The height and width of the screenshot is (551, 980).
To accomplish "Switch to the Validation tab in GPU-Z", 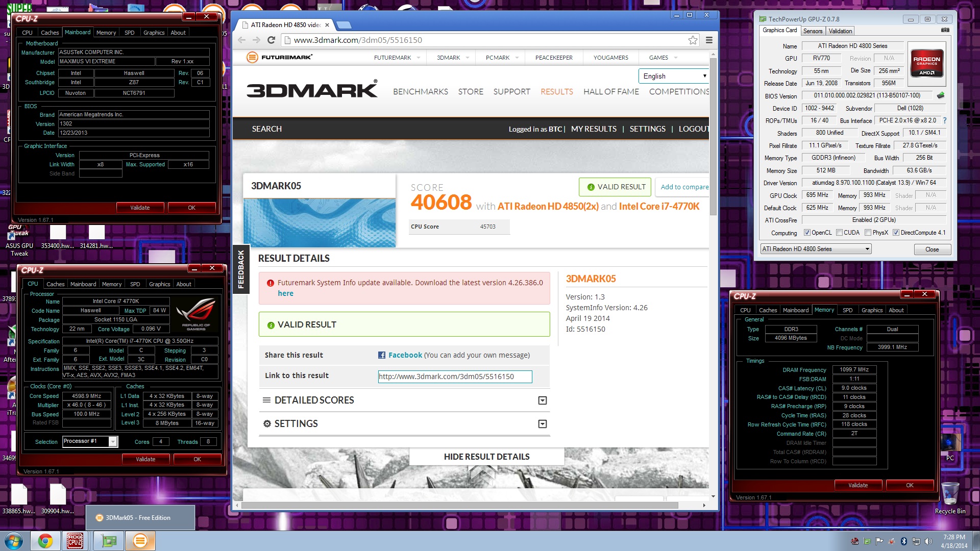I will [x=840, y=31].
